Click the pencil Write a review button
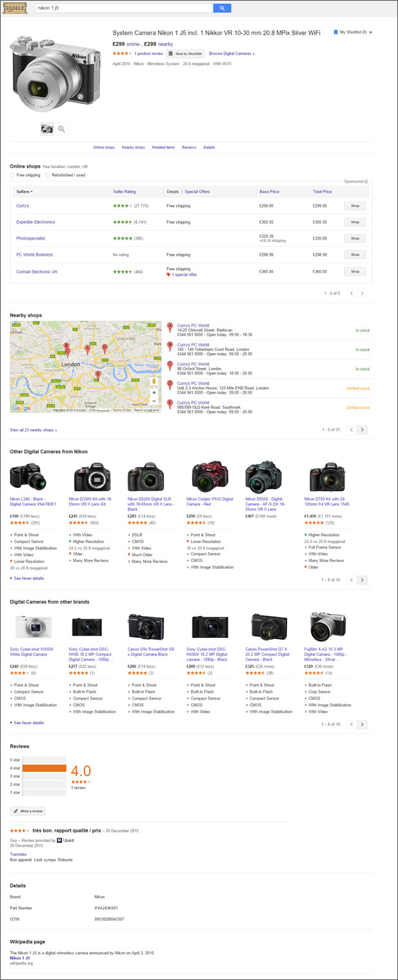This screenshot has width=398, height=980. pyautogui.click(x=28, y=811)
